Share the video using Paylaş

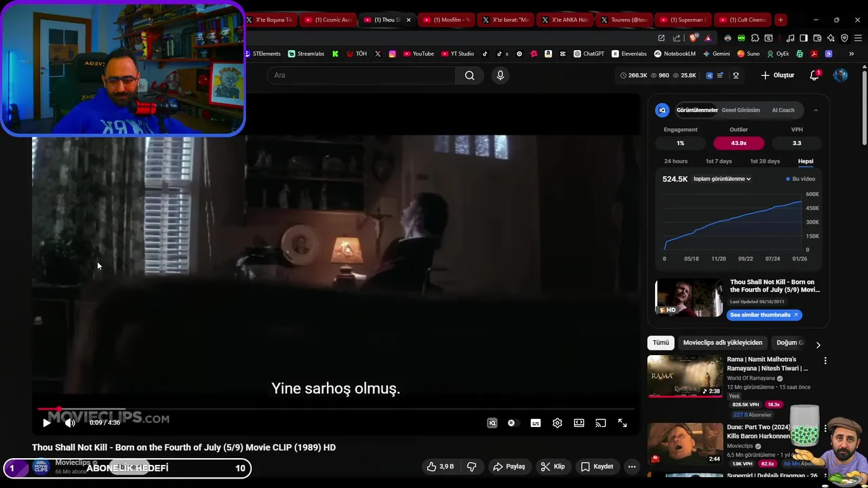509,466
